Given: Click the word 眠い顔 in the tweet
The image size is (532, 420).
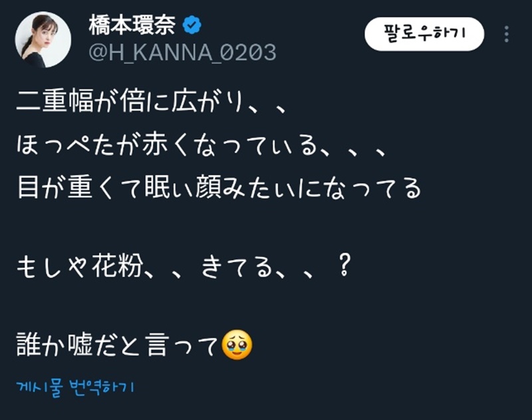Looking at the screenshot, I should click(x=184, y=187).
